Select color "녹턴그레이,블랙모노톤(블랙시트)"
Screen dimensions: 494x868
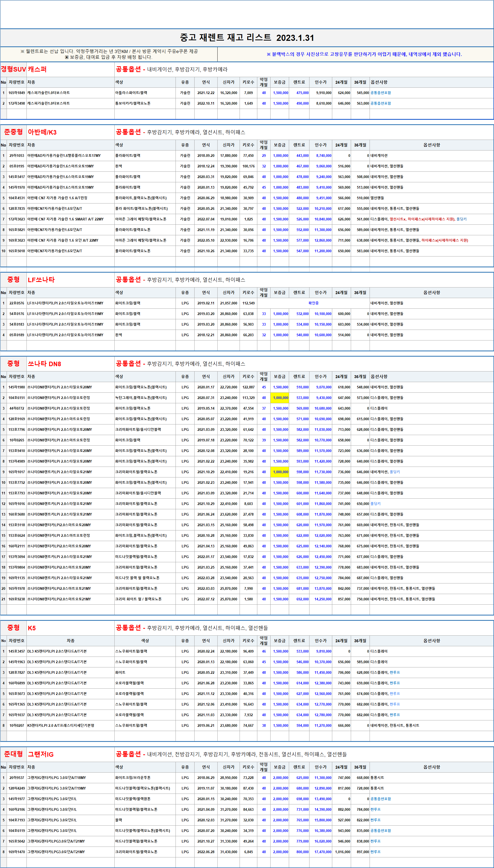141,398
